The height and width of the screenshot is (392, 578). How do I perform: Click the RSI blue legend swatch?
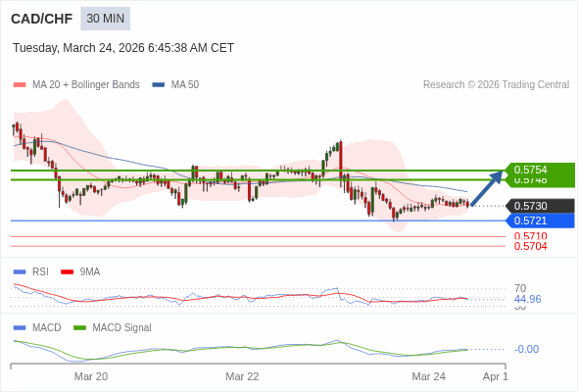[x=20, y=272]
